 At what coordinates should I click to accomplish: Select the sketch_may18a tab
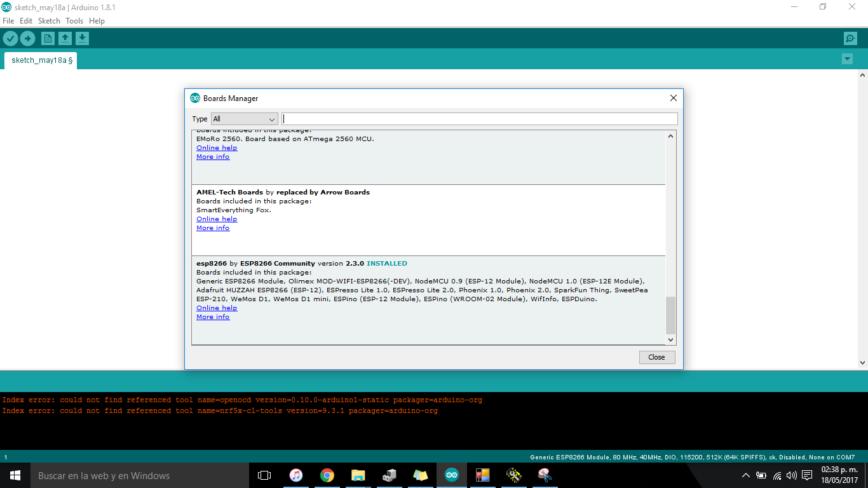point(41,60)
